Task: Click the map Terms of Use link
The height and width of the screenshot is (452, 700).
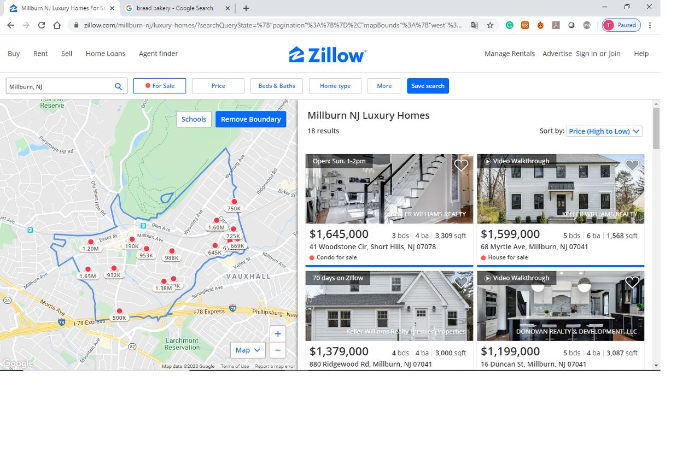Action: (235, 366)
